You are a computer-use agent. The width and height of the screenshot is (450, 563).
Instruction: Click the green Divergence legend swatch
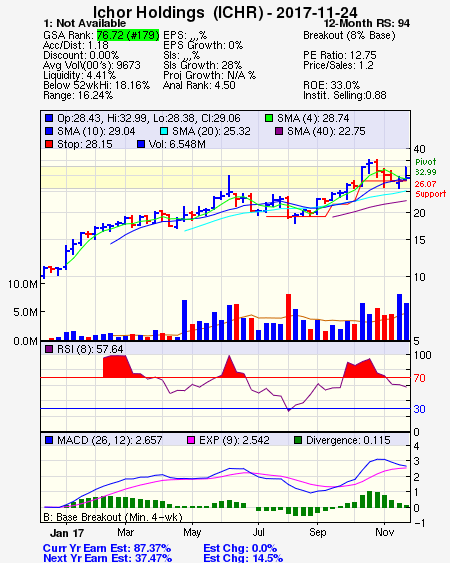pyautogui.click(x=298, y=440)
